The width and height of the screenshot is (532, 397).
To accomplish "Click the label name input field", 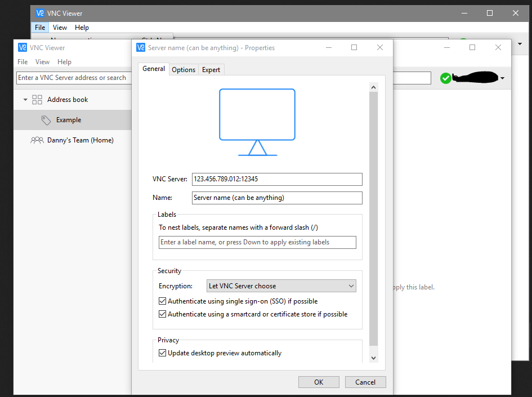I will (x=257, y=242).
